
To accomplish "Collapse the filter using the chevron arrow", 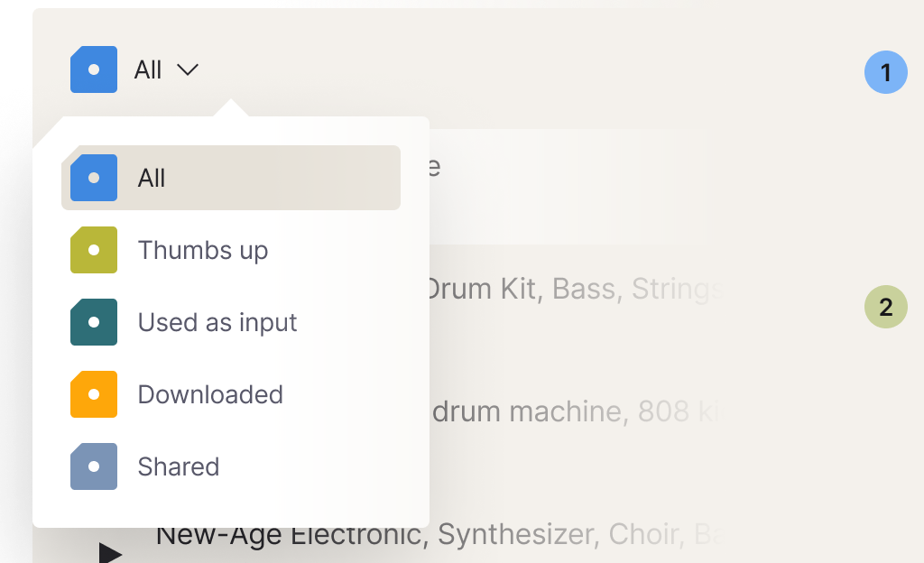I will pyautogui.click(x=188, y=69).
